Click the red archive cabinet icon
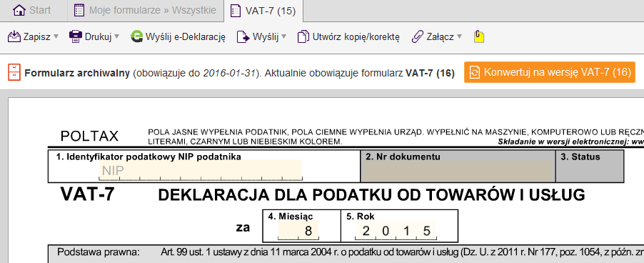 point(14,72)
